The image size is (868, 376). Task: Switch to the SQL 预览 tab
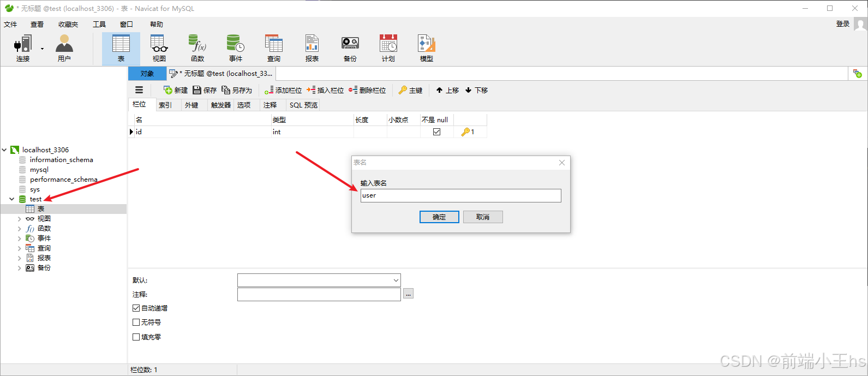pos(303,105)
